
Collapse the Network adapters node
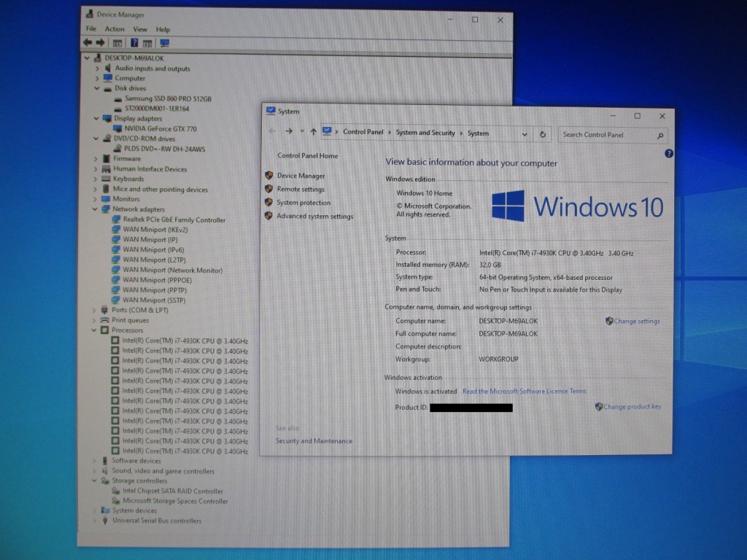tap(95, 209)
